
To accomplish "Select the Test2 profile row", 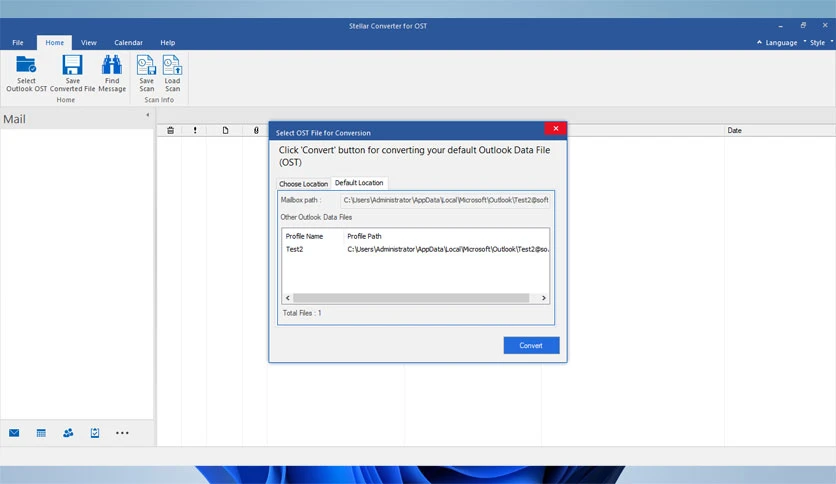I will click(416, 249).
